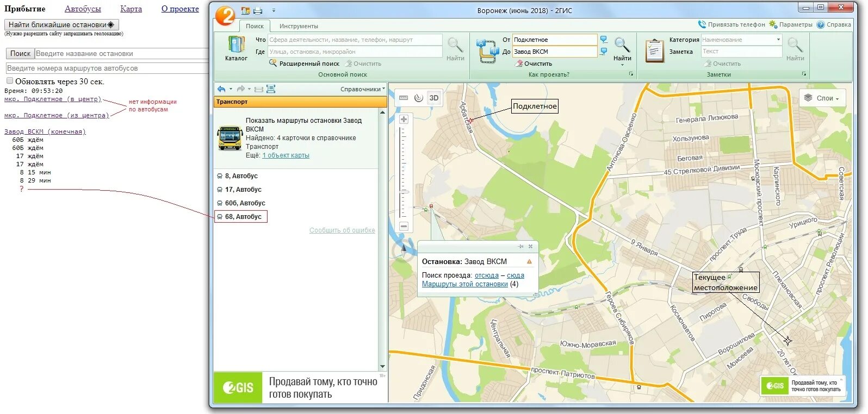
Task: Select route 606, Автобус
Action: 241,203
